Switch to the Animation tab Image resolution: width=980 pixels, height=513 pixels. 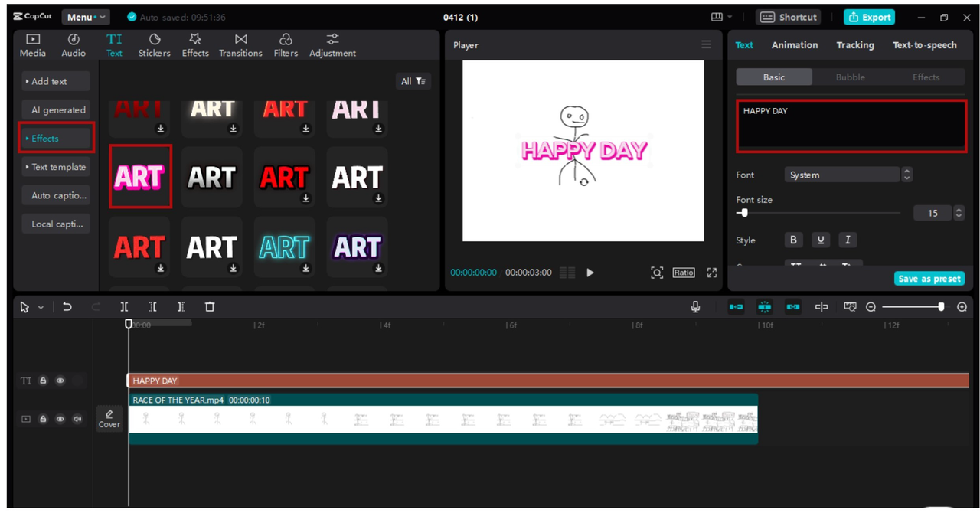pos(795,45)
